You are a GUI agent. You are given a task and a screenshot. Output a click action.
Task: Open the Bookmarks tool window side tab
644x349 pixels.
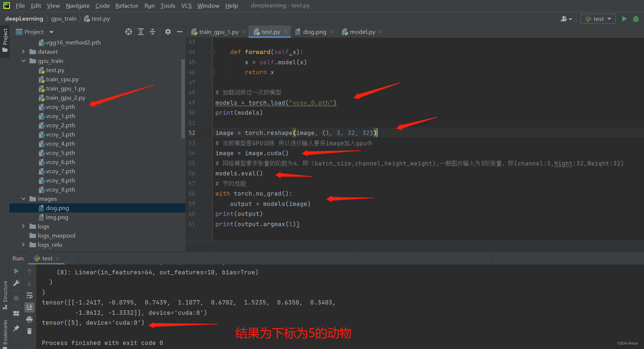[5, 333]
